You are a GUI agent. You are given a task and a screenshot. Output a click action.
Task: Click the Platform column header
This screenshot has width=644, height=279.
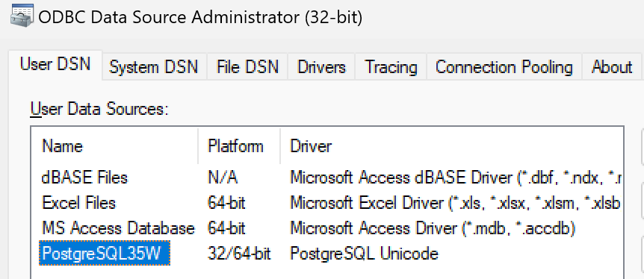tap(240, 146)
